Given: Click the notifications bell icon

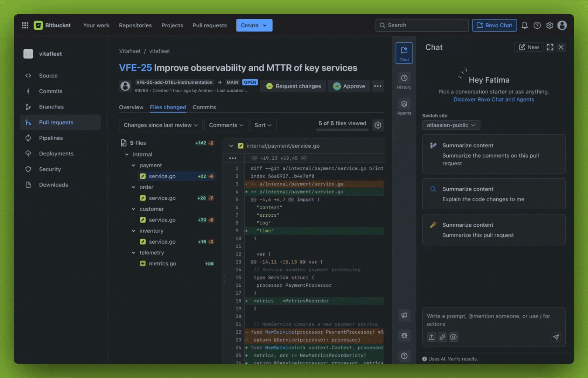Looking at the screenshot, I should [524, 25].
